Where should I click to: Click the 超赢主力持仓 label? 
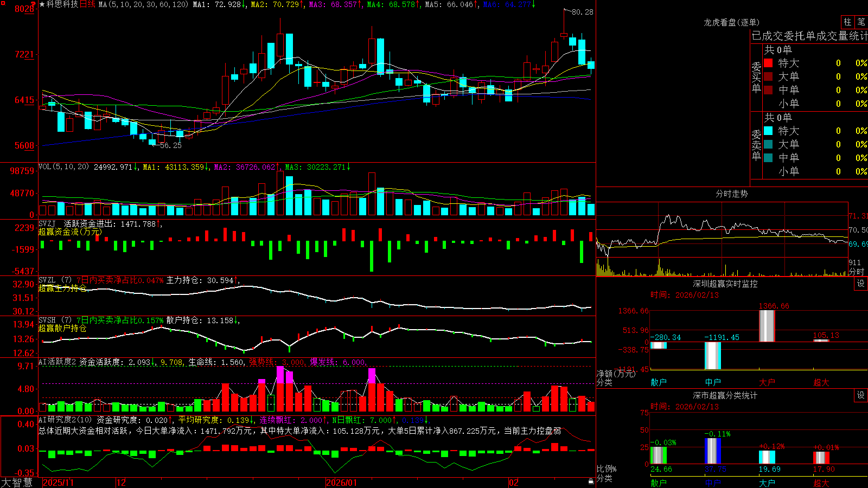[x=62, y=288]
